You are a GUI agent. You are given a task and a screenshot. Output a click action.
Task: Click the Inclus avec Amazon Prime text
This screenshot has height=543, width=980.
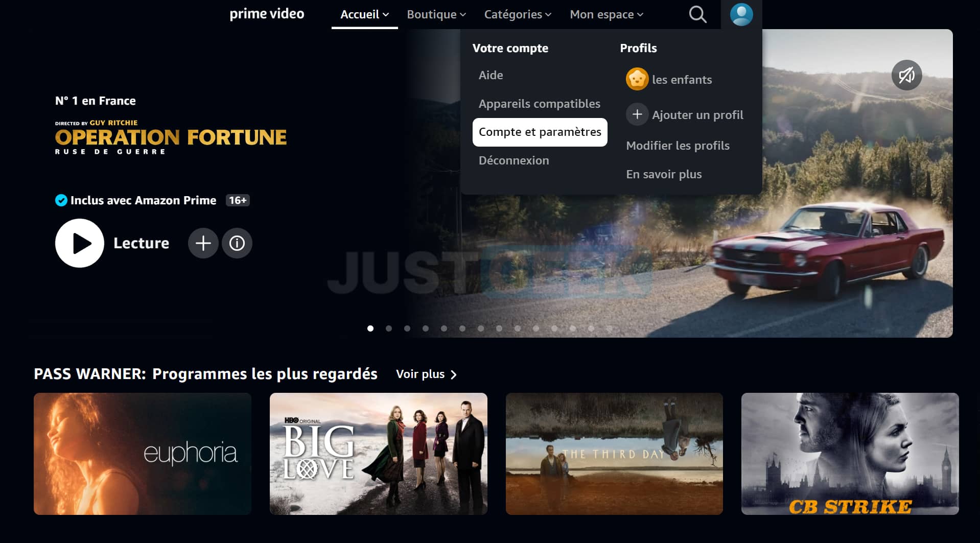(143, 200)
